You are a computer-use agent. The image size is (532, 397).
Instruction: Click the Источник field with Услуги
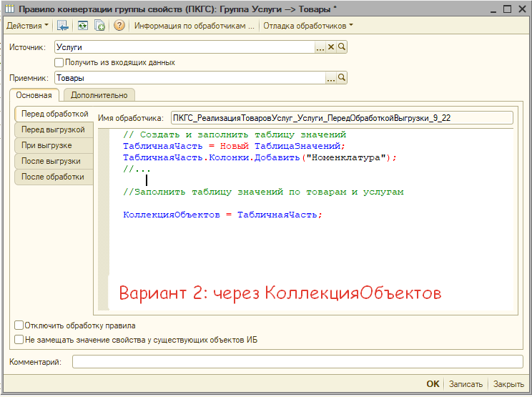185,47
